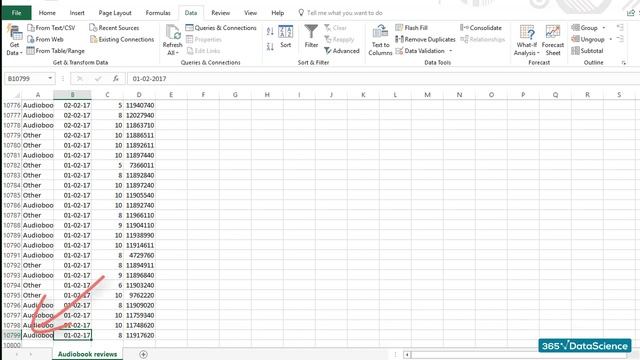
Task: Import data From Text/CSV
Action: [51, 28]
